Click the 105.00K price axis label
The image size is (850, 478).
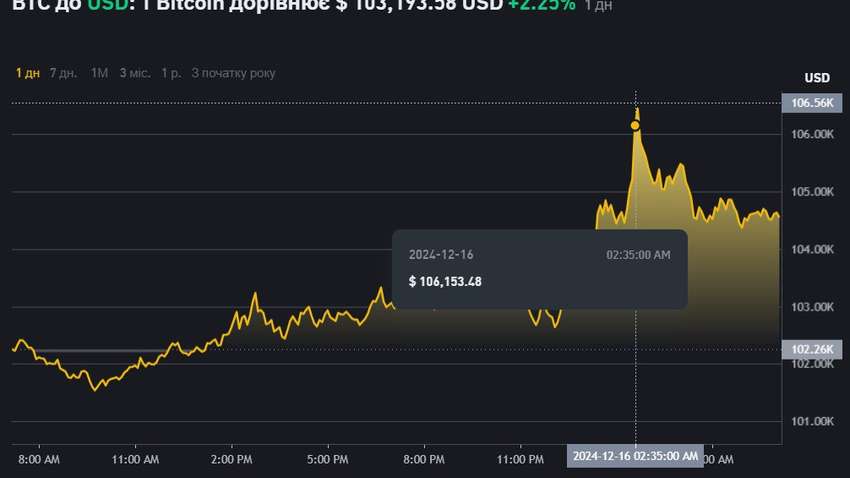tap(811, 192)
